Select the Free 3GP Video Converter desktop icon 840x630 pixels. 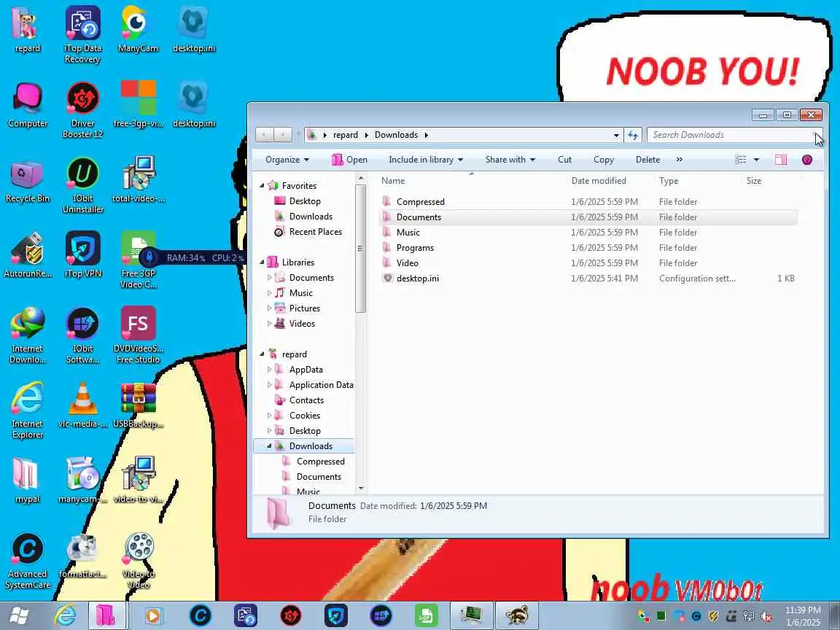click(138, 260)
